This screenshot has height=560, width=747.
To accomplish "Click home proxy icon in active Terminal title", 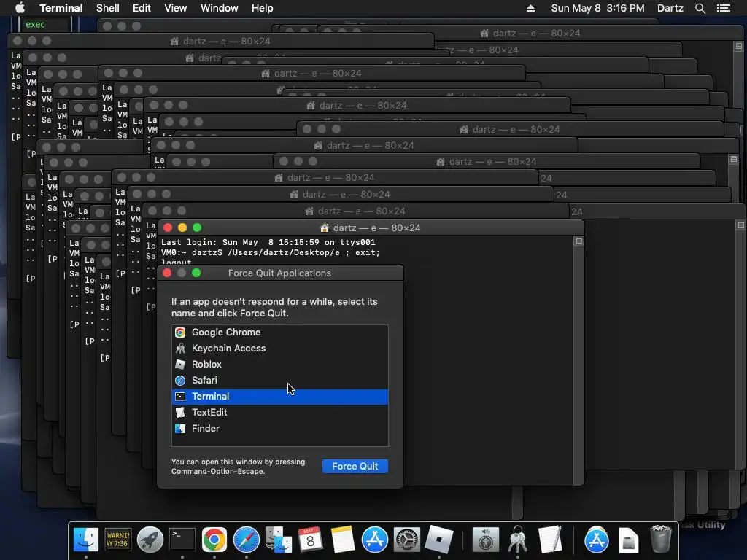I will [325, 227].
